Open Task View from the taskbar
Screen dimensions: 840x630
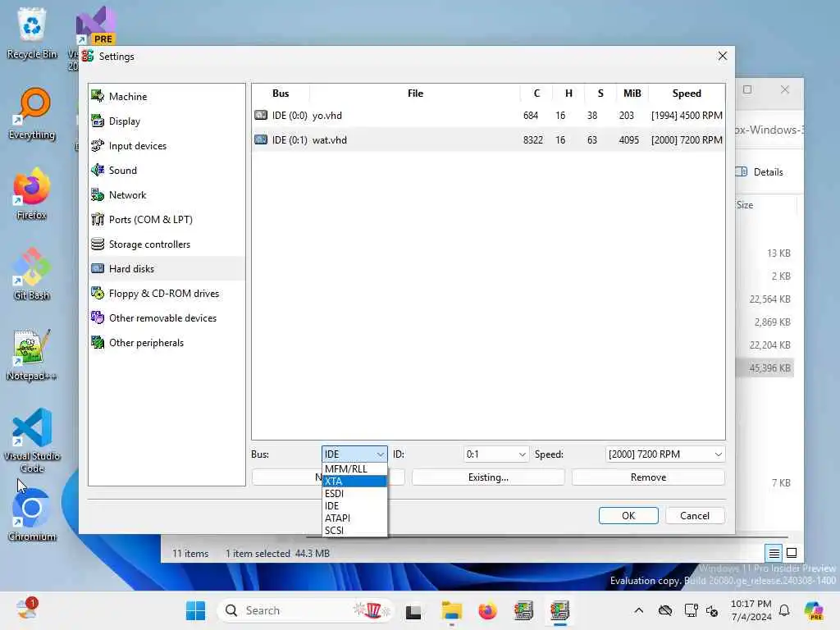tap(413, 610)
